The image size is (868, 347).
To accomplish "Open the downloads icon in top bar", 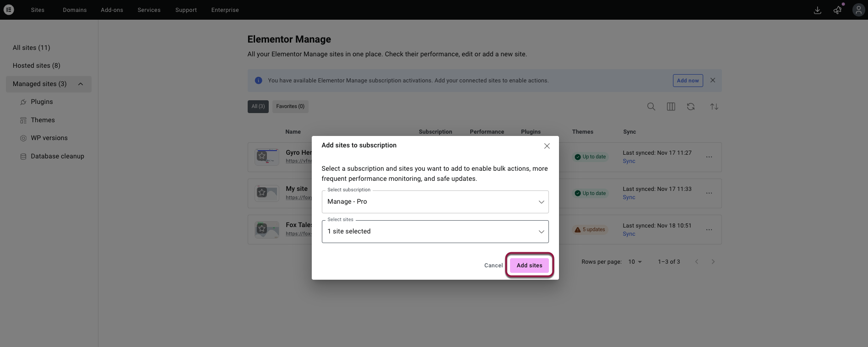I will coord(817,10).
